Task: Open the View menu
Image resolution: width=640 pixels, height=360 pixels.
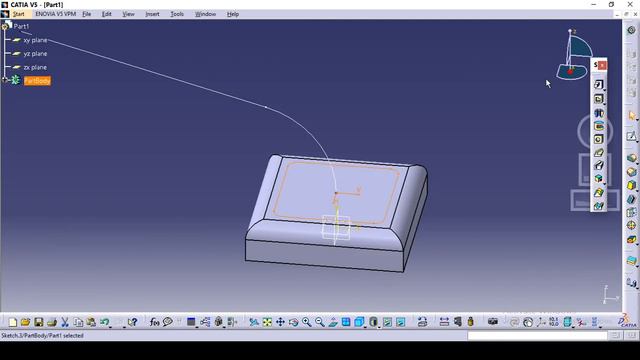Action: [128, 14]
